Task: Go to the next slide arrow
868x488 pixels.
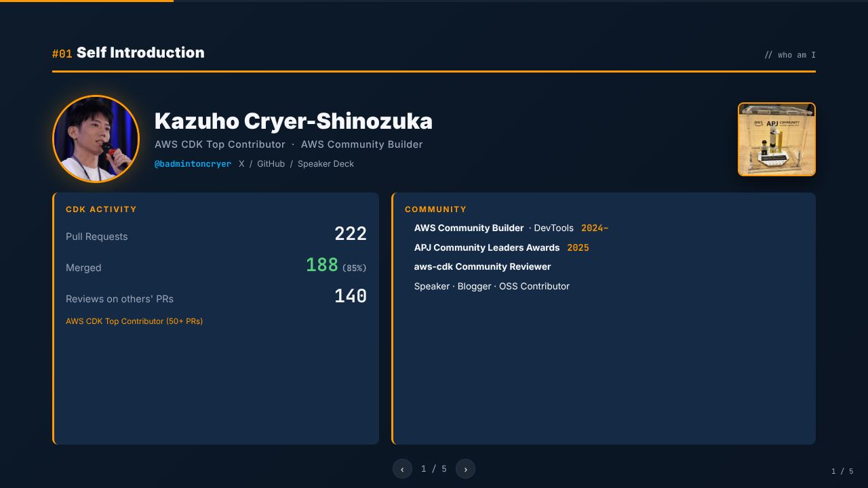Action: pos(465,469)
